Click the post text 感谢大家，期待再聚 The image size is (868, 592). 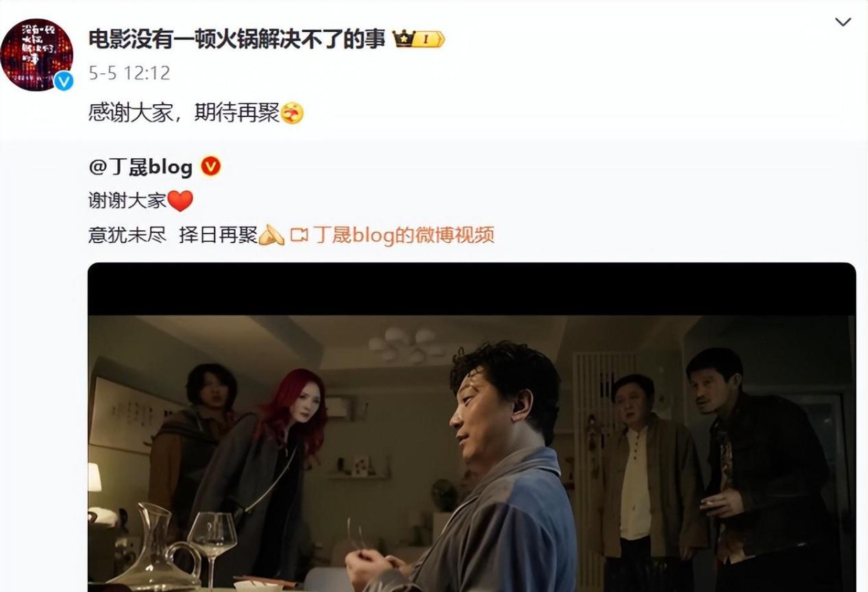point(184,113)
